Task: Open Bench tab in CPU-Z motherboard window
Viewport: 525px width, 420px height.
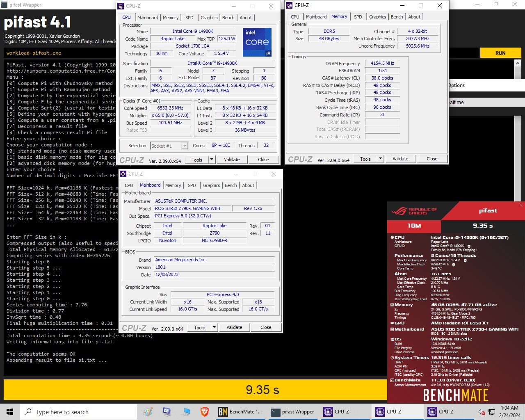Action: pos(231,185)
